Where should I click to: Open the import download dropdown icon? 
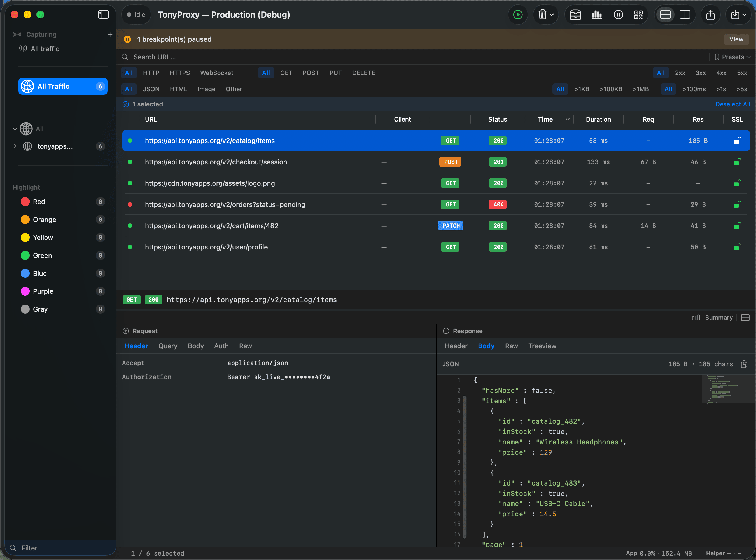[738, 15]
